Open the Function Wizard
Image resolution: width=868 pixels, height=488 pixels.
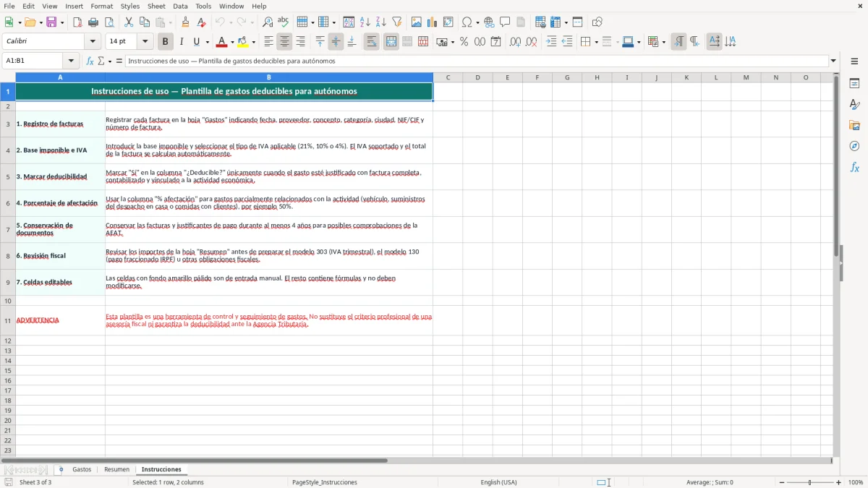[90, 61]
